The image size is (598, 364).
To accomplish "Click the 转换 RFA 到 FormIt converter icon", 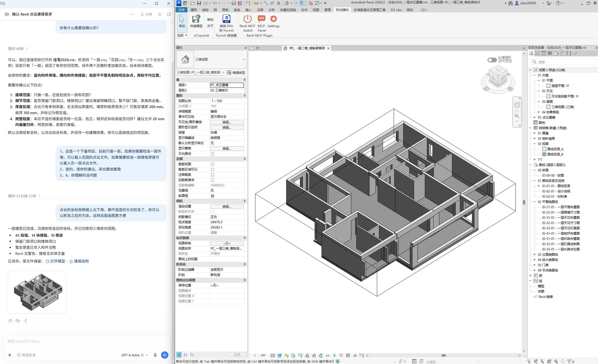I will (x=226, y=19).
